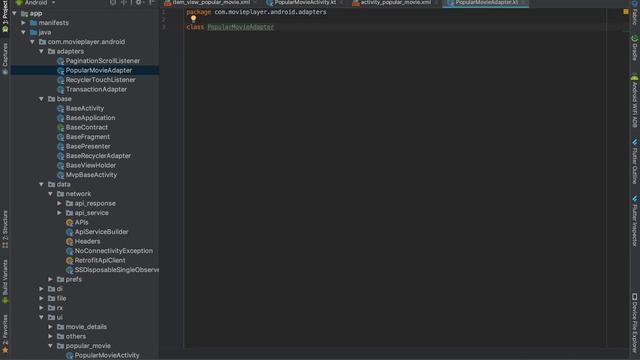Expand the file package
This screenshot has height=360, width=640.
pyautogui.click(x=42, y=298)
